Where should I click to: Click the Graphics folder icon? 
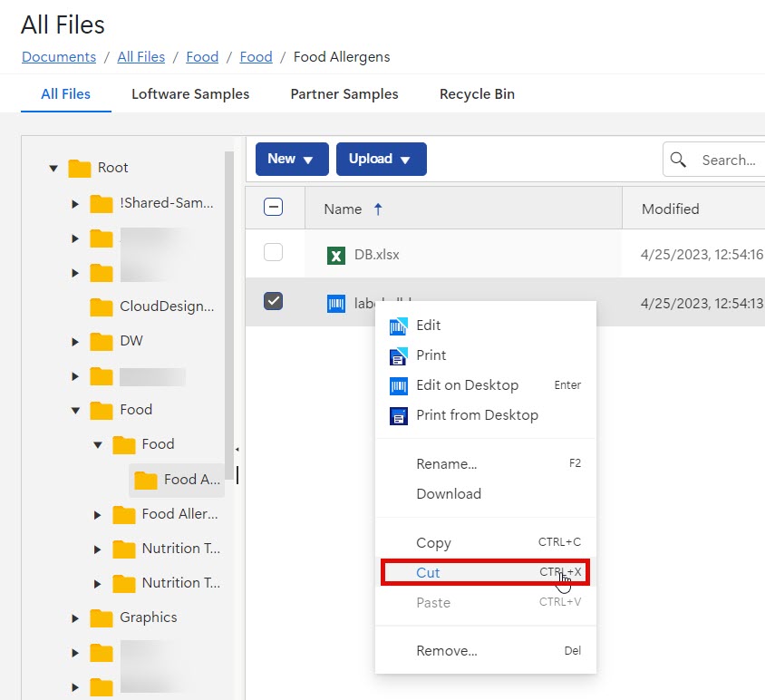click(102, 617)
